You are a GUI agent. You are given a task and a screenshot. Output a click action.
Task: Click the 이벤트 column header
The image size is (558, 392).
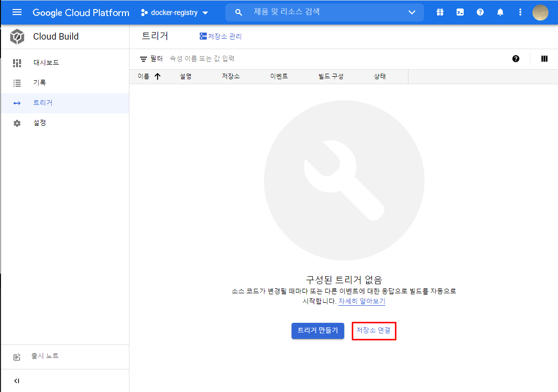(279, 76)
